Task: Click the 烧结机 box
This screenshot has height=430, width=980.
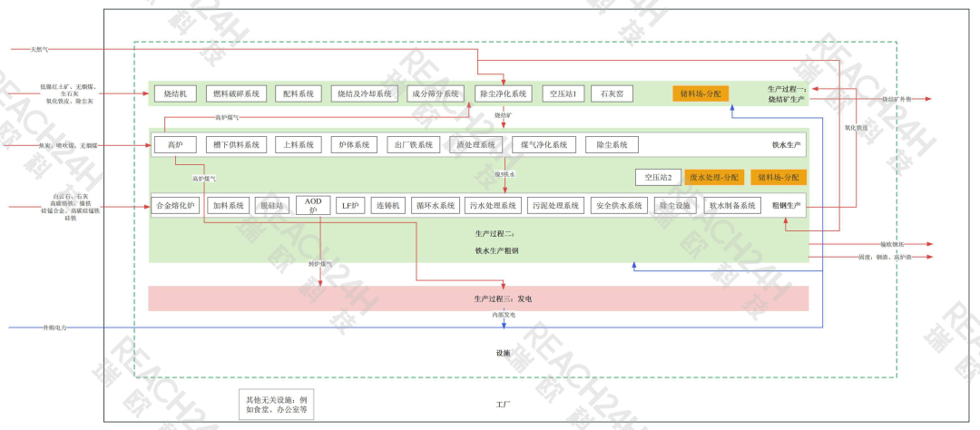Action: click(175, 93)
